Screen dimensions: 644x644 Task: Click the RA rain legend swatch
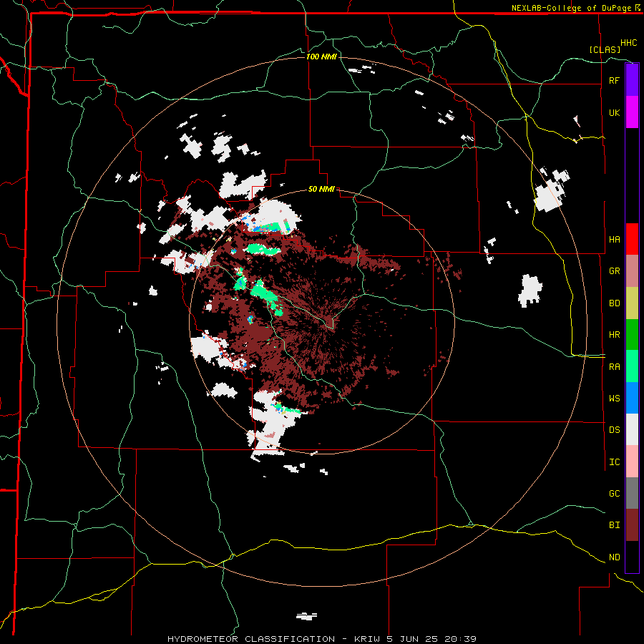click(x=632, y=366)
